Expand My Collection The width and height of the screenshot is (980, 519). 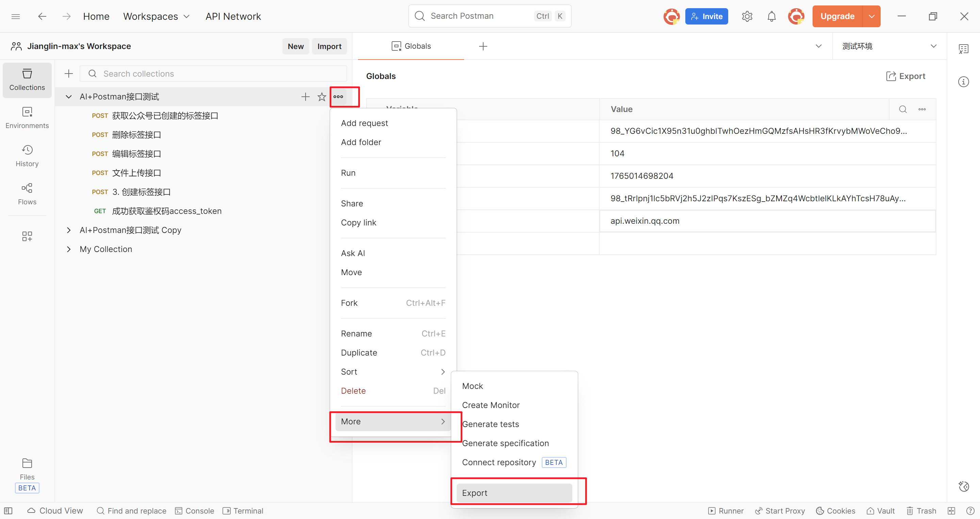click(68, 249)
